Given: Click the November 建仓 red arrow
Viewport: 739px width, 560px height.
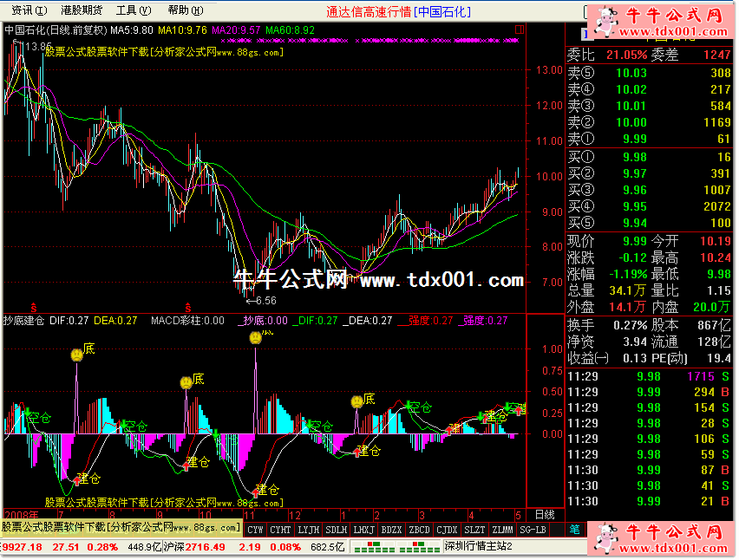Looking at the screenshot, I should coord(256,492).
